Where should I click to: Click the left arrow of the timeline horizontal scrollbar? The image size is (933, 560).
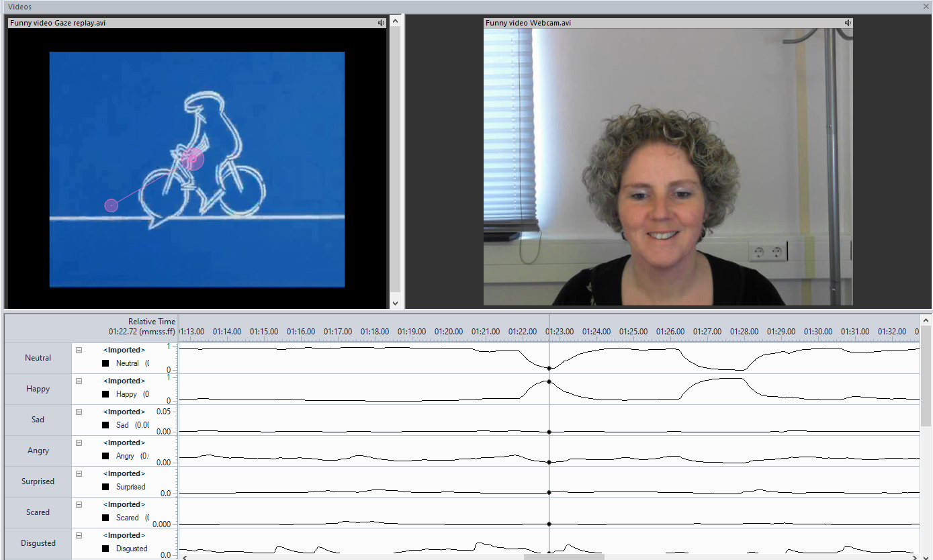click(185, 557)
